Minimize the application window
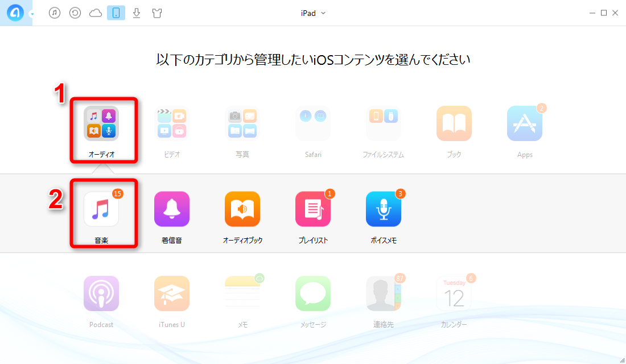Screen dimensions: 626x364 592,13
